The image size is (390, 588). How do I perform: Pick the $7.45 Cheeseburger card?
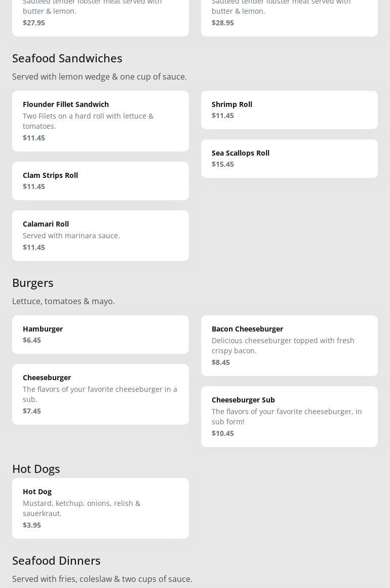point(100,394)
